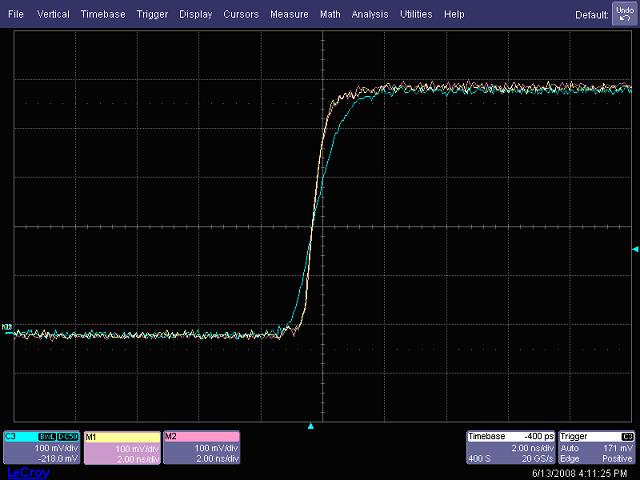Image resolution: width=640 pixels, height=480 pixels.
Task: Click the Undo button
Action: coord(624,14)
